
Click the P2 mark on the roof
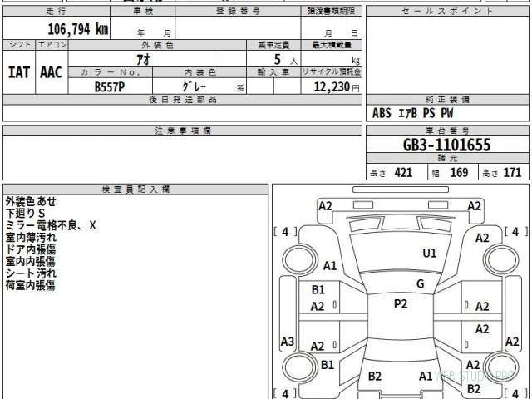401,303
